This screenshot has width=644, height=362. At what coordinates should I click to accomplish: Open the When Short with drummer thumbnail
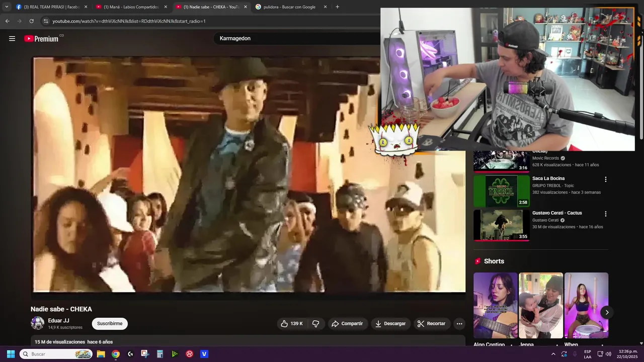586,306
